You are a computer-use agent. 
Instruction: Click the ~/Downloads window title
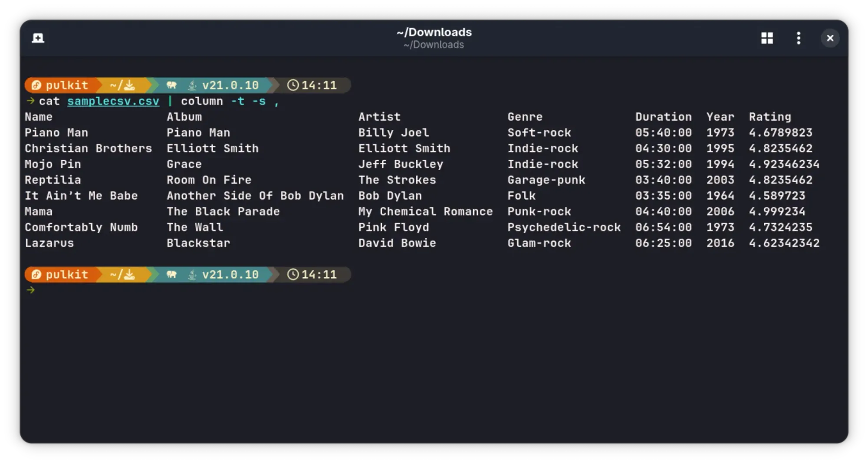(434, 32)
